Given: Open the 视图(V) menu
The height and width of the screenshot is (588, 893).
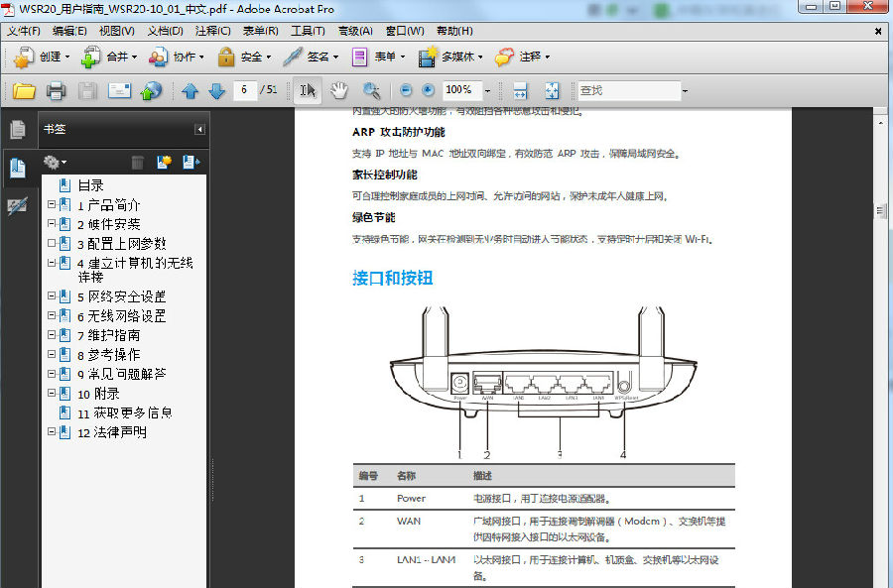Looking at the screenshot, I should [117, 31].
